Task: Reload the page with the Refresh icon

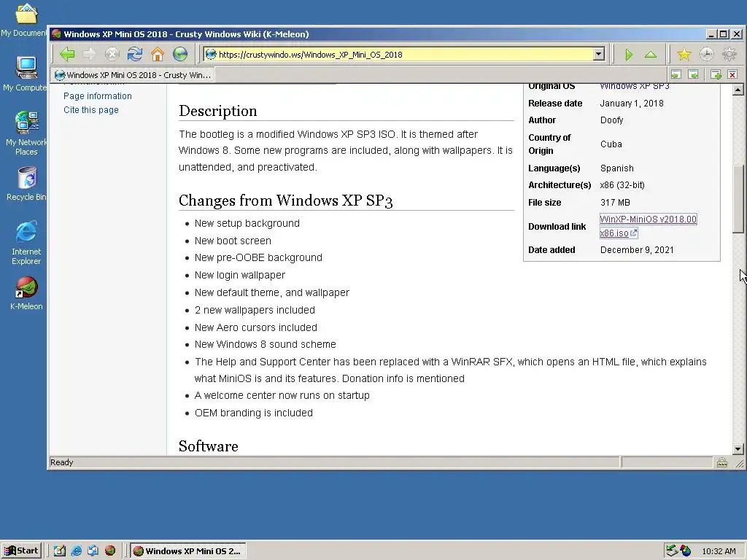Action: coord(135,54)
